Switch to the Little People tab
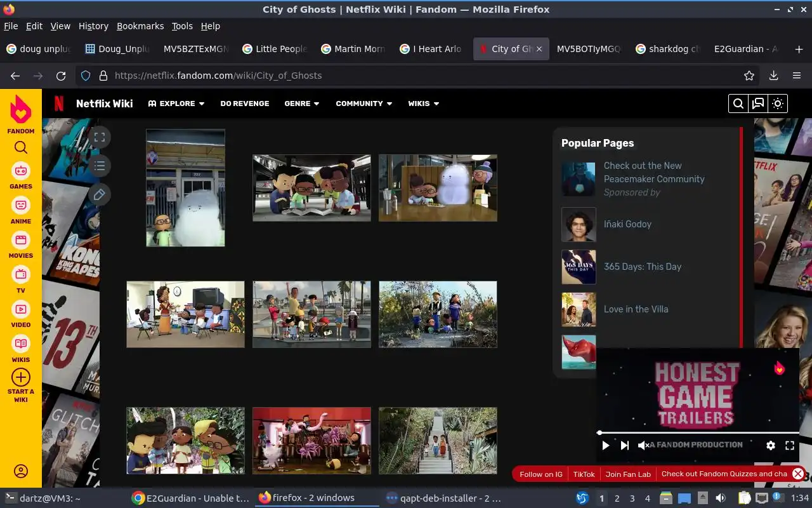The width and height of the screenshot is (812, 508). 275,49
